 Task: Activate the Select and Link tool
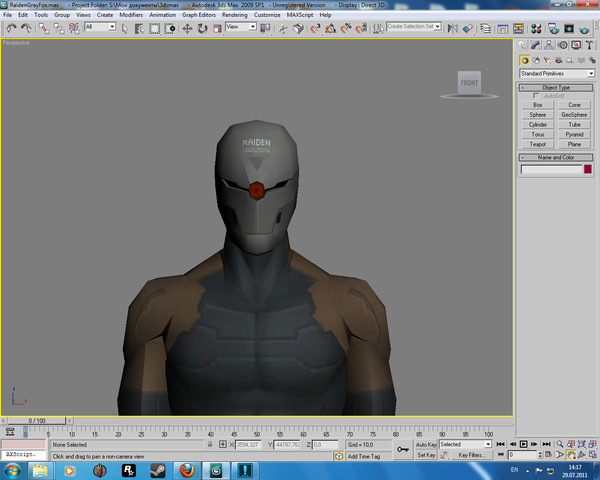pyautogui.click(x=44, y=28)
